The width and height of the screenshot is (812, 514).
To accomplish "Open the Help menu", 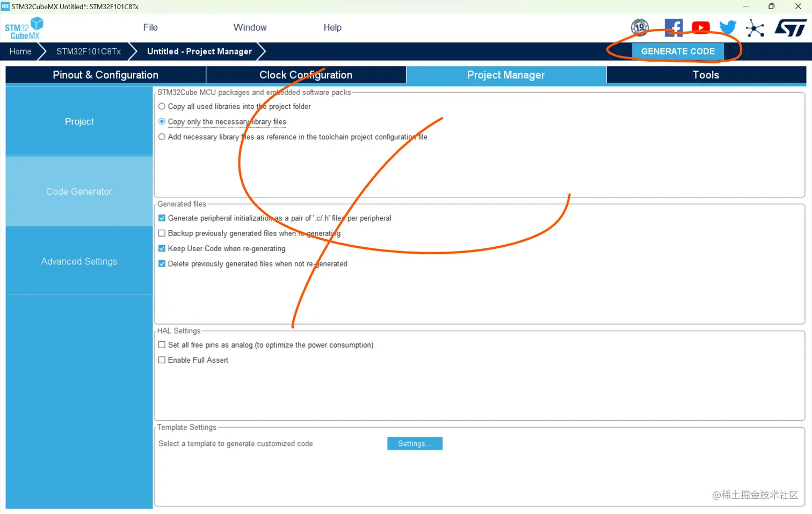I will pos(332,27).
